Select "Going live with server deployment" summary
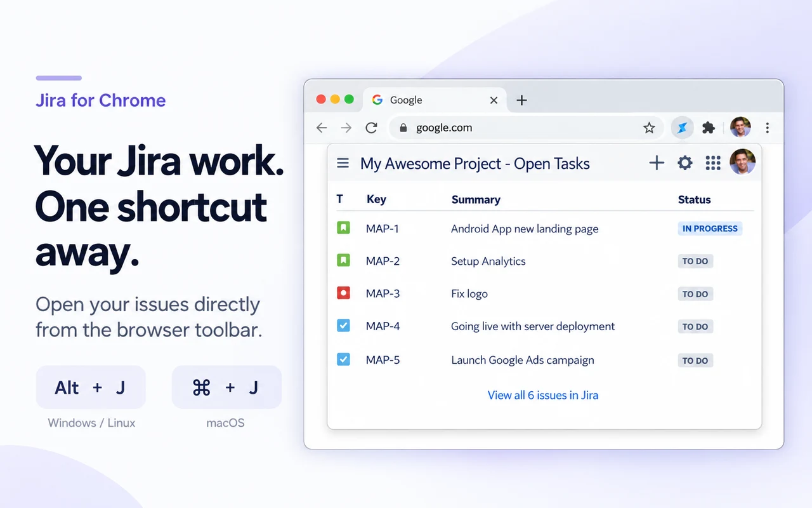 (x=533, y=326)
